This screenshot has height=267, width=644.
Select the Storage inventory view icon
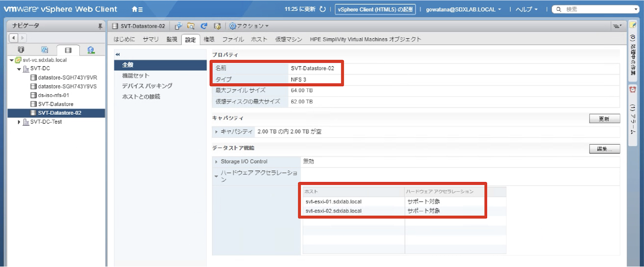click(x=68, y=50)
